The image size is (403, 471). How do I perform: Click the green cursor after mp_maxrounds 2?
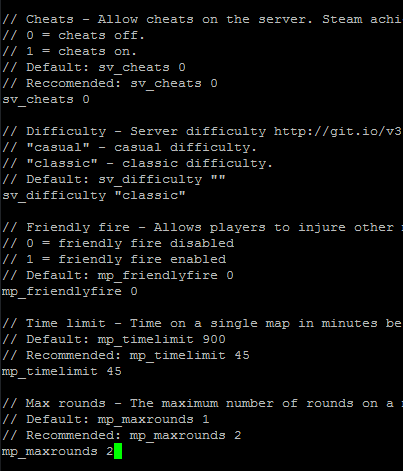click(118, 451)
